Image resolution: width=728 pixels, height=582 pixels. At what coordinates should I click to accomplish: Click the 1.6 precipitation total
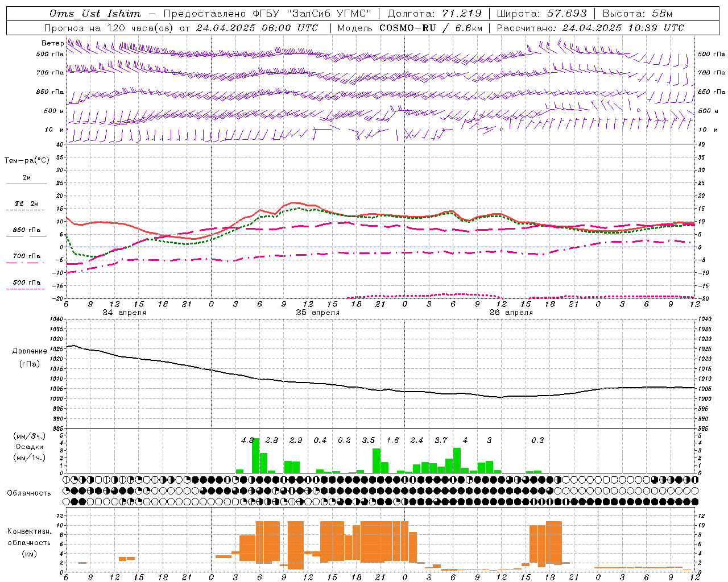(x=392, y=440)
